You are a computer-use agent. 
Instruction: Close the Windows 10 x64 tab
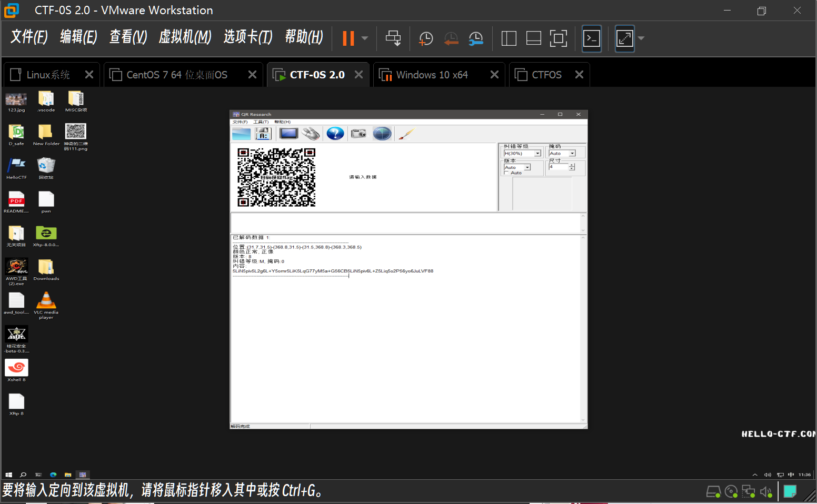[x=494, y=75]
